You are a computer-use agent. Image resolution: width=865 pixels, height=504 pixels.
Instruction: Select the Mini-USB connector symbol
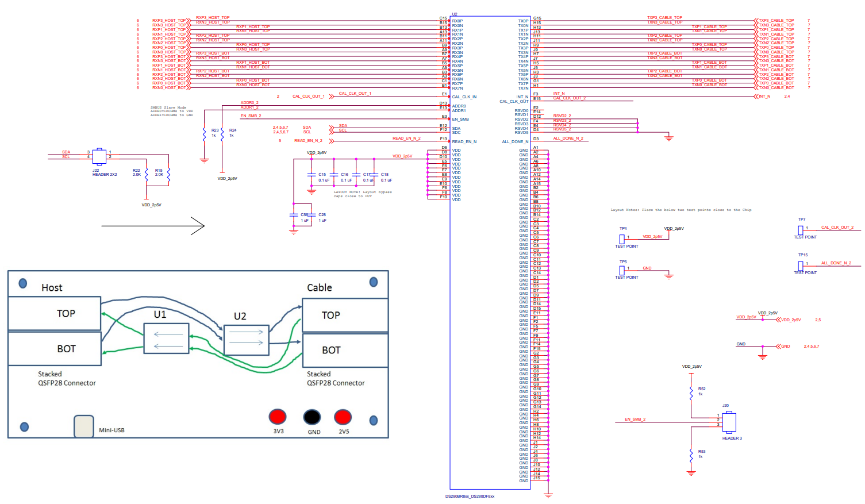tap(84, 426)
